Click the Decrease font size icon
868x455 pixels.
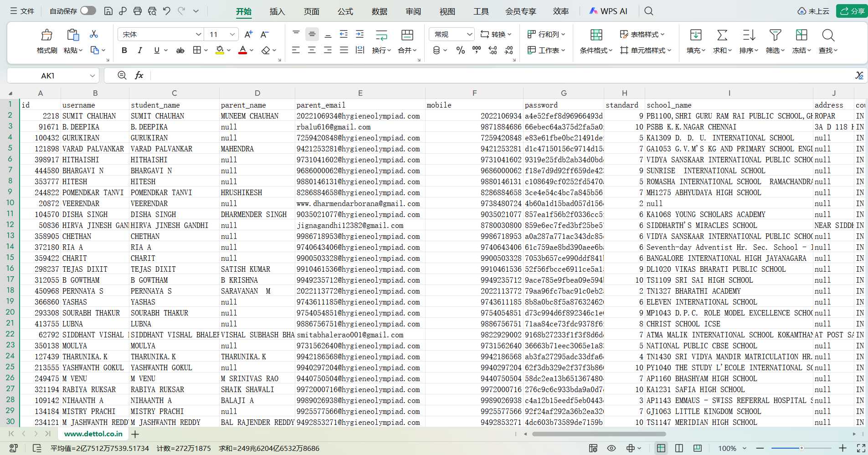pyautogui.click(x=264, y=34)
